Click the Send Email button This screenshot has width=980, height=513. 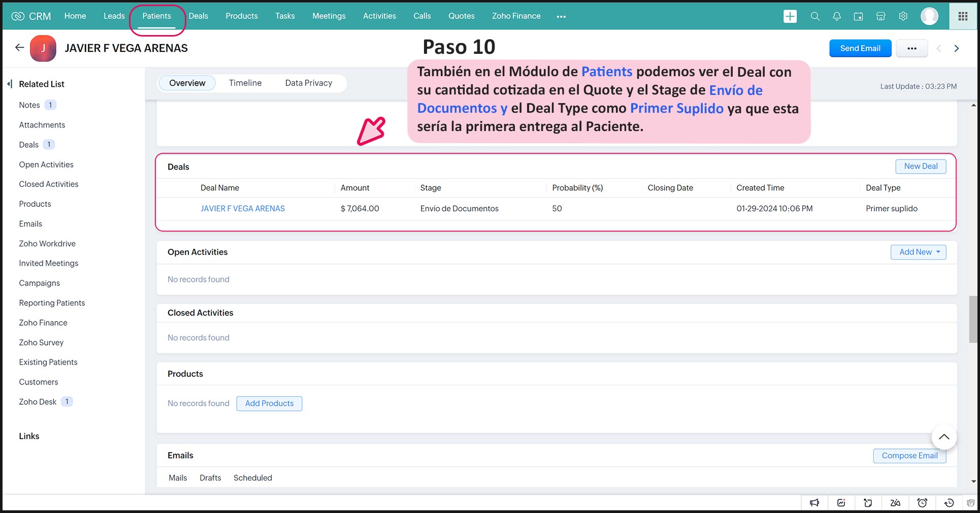click(860, 48)
